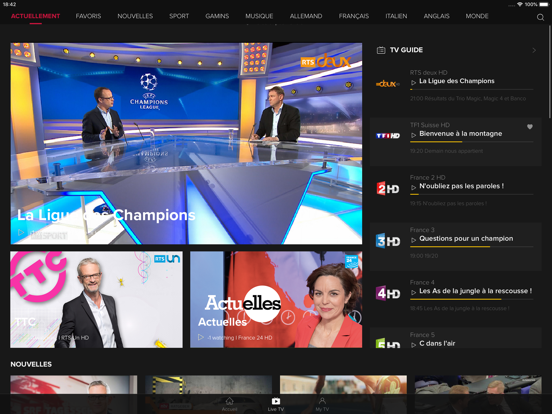552x414 pixels.
Task: Click the battery indicator in status bar
Action: click(x=544, y=4)
